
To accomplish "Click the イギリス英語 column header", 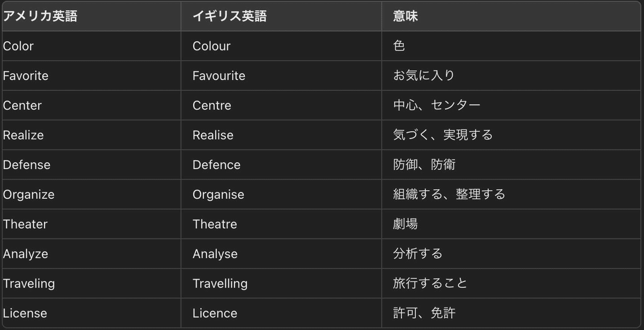I will pos(230,16).
